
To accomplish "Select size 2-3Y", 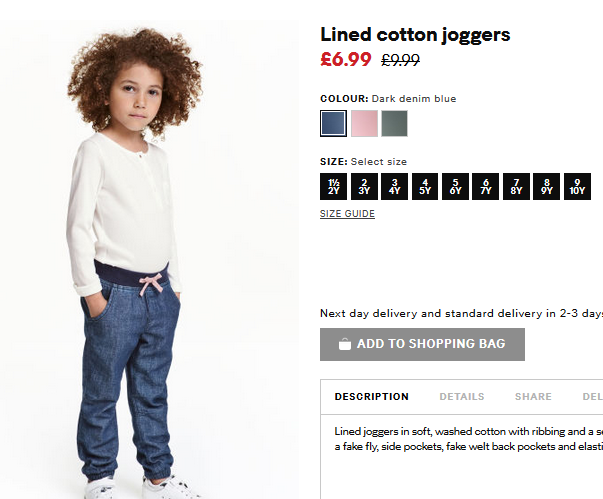I will (364, 186).
